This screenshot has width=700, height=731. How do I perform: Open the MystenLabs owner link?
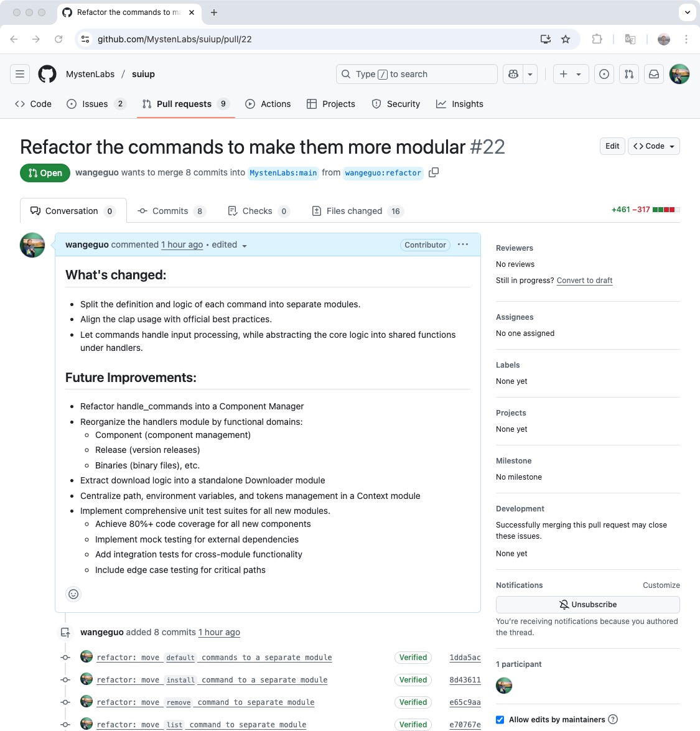pyautogui.click(x=90, y=74)
